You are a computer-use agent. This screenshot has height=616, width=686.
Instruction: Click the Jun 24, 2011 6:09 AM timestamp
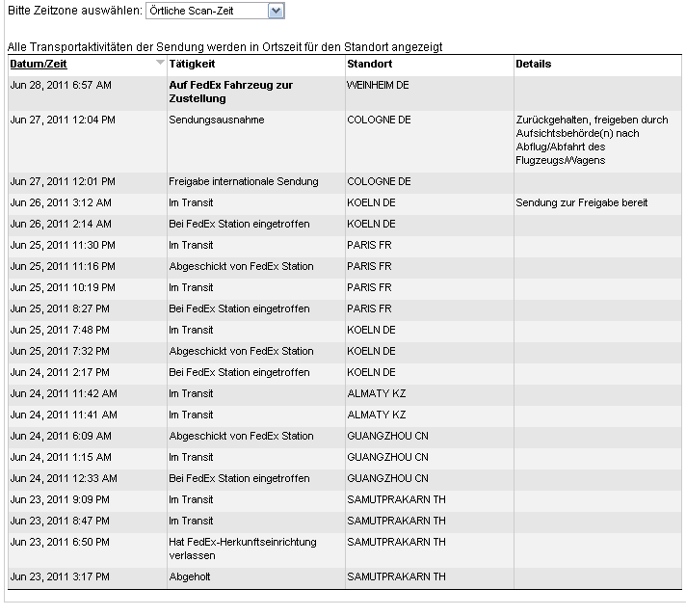(x=61, y=436)
